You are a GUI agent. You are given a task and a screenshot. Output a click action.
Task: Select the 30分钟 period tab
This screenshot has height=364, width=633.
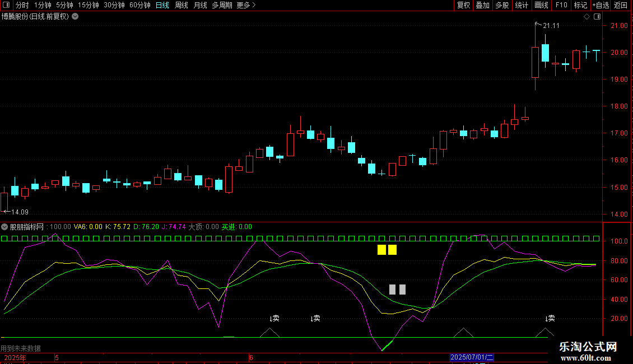pyautogui.click(x=114, y=5)
